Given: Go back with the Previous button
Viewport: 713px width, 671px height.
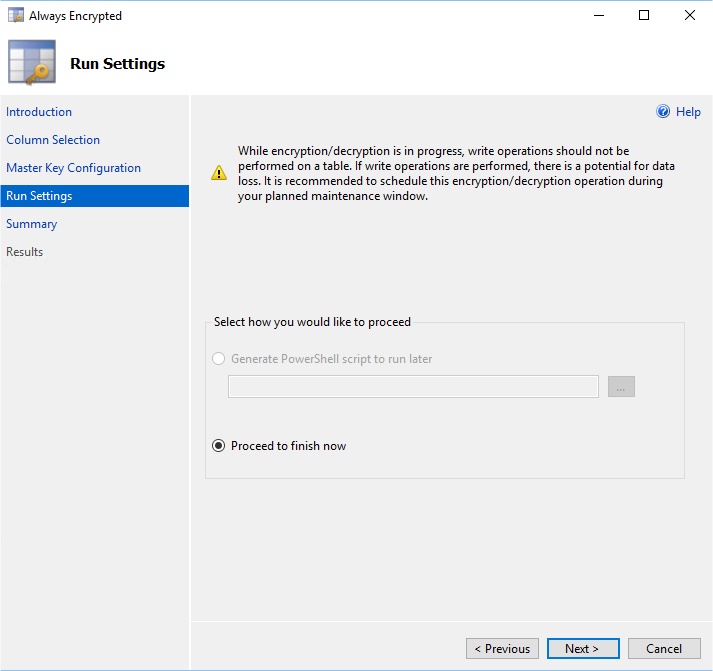Looking at the screenshot, I should coord(502,649).
